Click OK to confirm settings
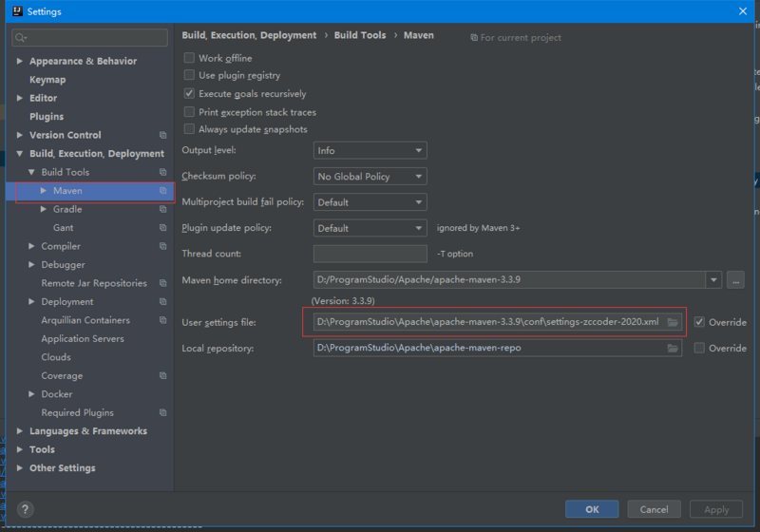Viewport: 760px width, 532px height. (592, 509)
